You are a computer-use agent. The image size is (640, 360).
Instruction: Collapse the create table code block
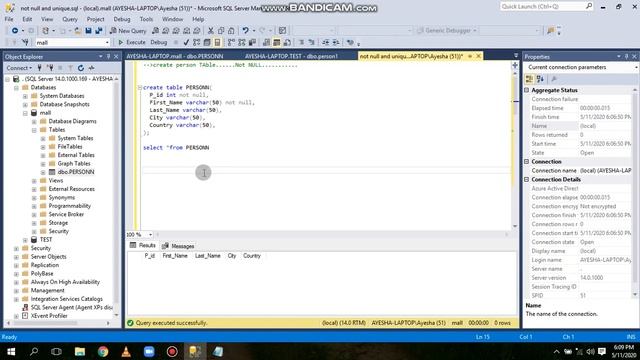click(140, 88)
